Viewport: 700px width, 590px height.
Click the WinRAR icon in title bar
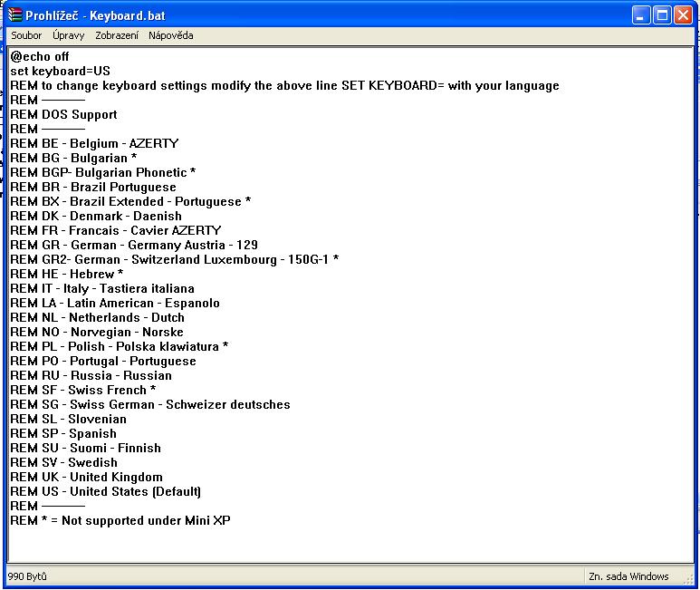point(14,15)
